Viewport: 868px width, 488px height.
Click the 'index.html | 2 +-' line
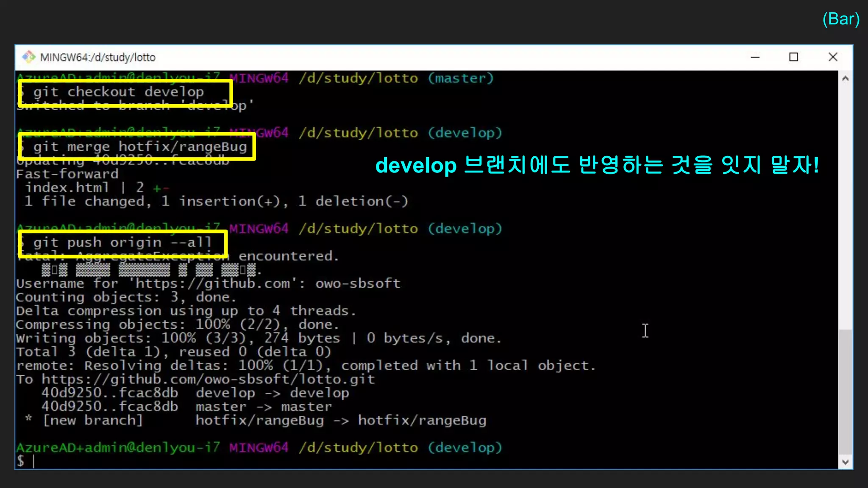coord(97,188)
